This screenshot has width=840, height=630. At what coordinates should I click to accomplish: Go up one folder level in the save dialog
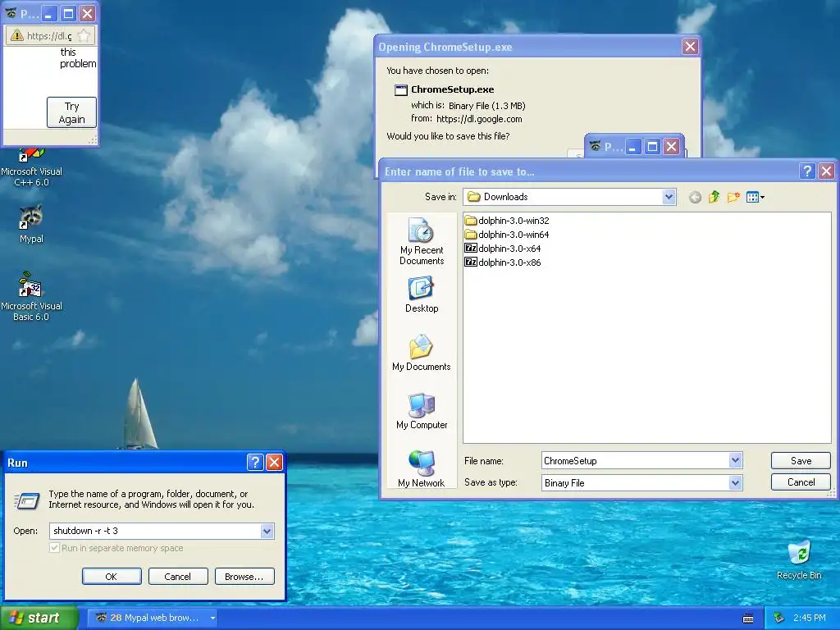(x=714, y=197)
